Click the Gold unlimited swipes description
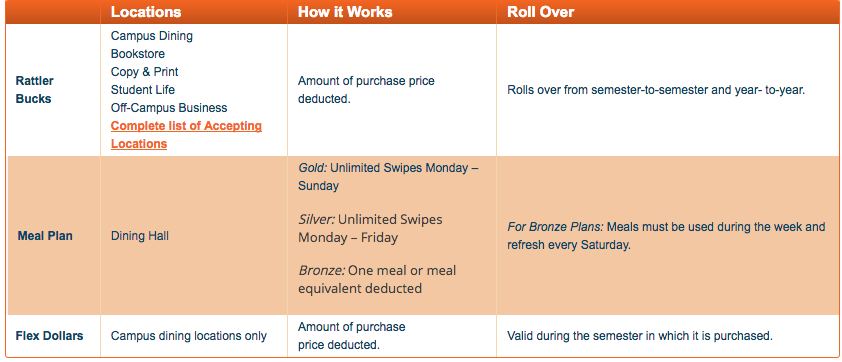842x362 pixels. (x=388, y=177)
